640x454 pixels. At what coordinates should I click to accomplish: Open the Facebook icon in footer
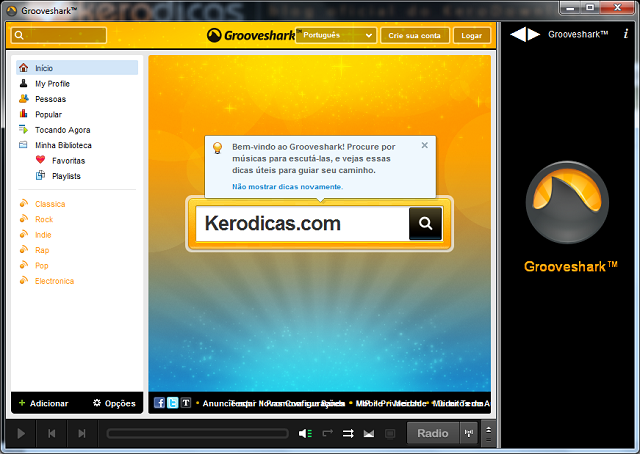point(159,403)
